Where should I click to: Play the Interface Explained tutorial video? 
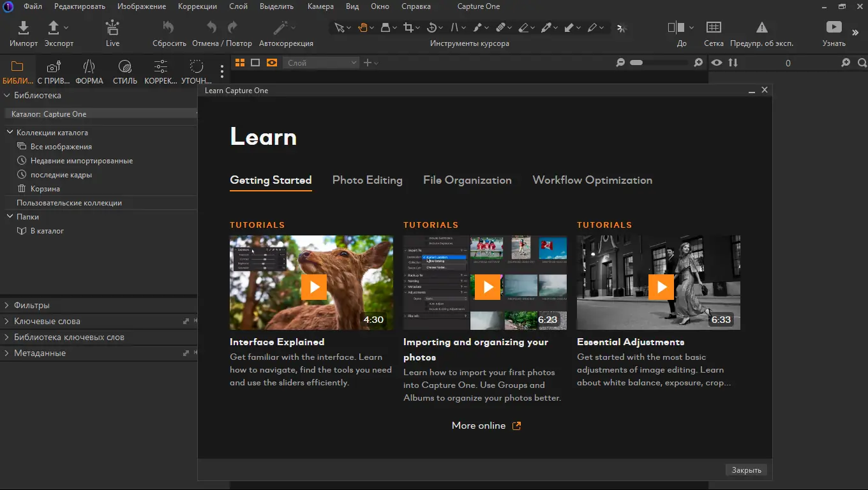pos(313,287)
